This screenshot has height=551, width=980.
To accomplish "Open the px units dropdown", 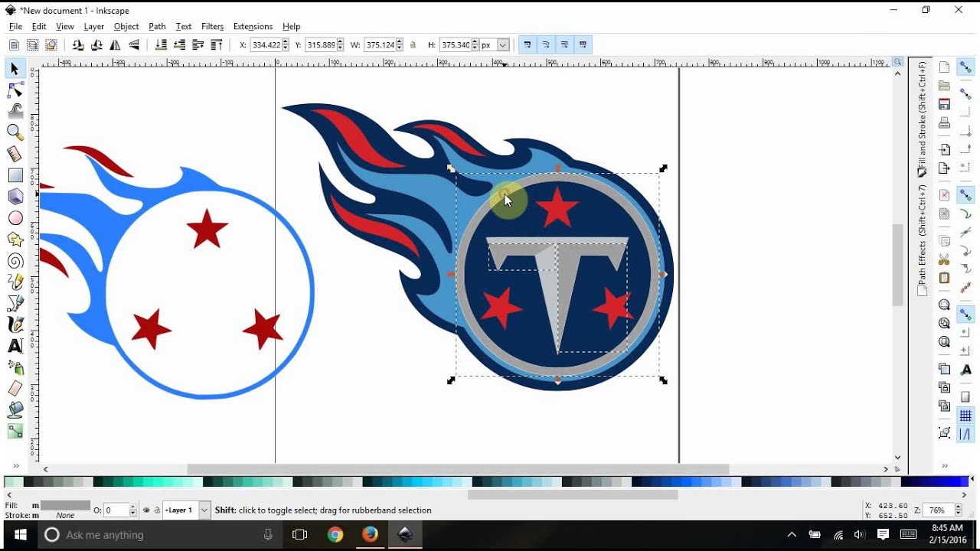I will click(x=503, y=45).
